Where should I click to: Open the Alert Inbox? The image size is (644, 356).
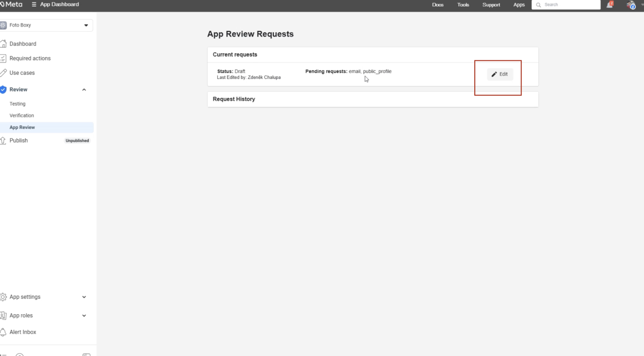click(23, 332)
